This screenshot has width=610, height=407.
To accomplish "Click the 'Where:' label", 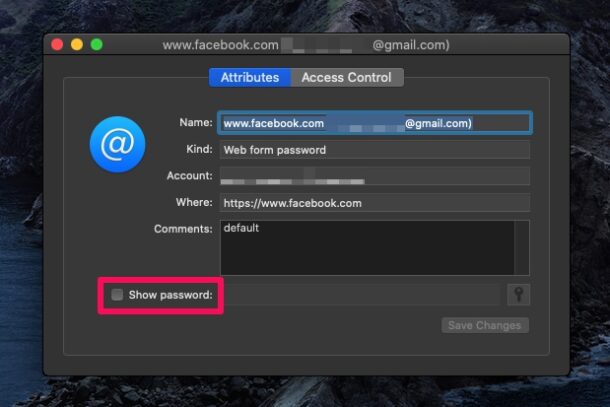I will (194, 202).
